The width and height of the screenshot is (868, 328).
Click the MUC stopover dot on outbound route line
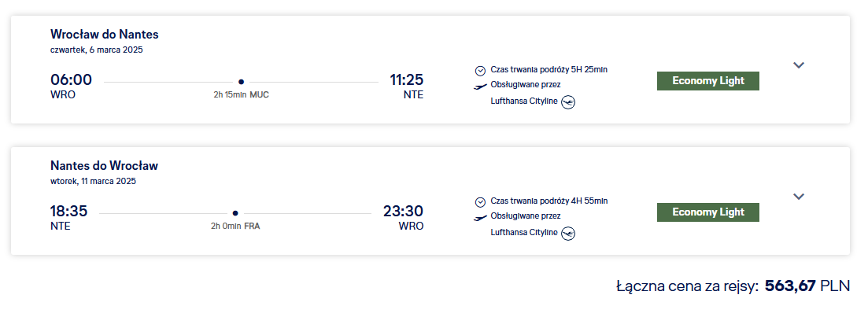[241, 82]
